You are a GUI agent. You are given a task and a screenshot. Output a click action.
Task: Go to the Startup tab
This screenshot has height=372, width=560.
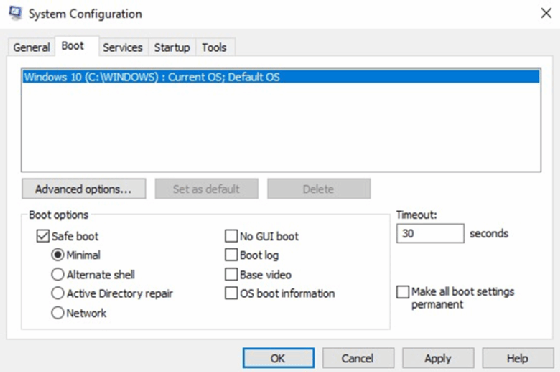(172, 47)
